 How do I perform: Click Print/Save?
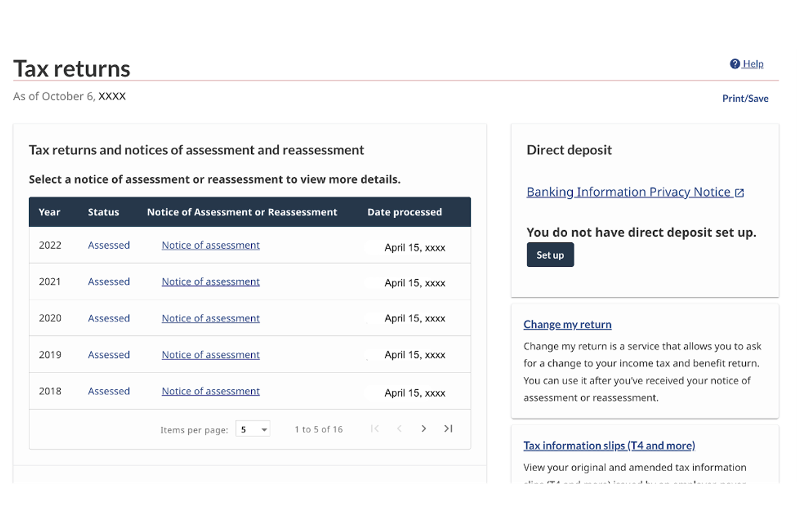tap(745, 99)
